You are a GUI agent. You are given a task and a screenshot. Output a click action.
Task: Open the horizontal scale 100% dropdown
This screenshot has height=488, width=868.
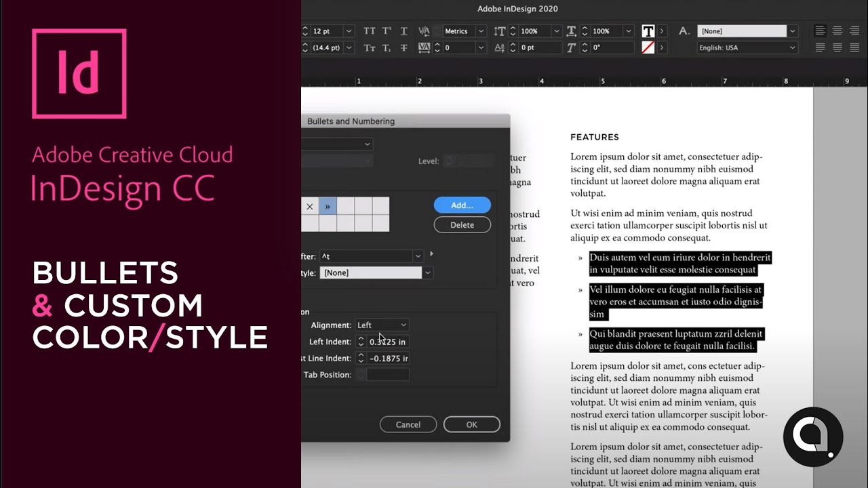tap(628, 31)
